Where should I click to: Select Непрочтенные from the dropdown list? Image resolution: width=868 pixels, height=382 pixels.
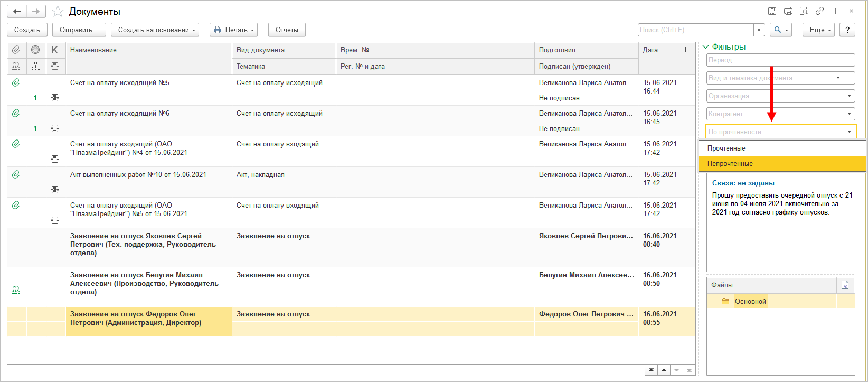tap(730, 164)
